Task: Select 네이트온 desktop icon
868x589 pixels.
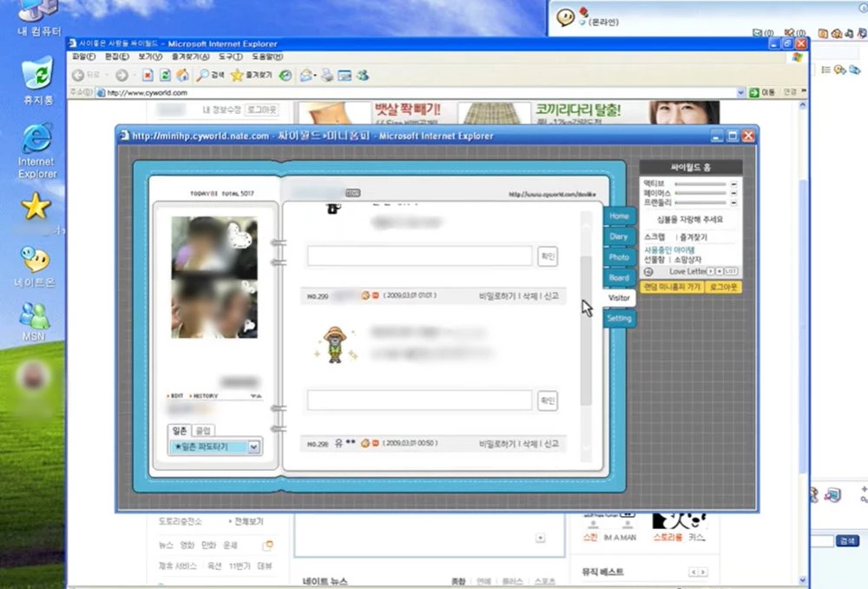Action: pos(35,267)
